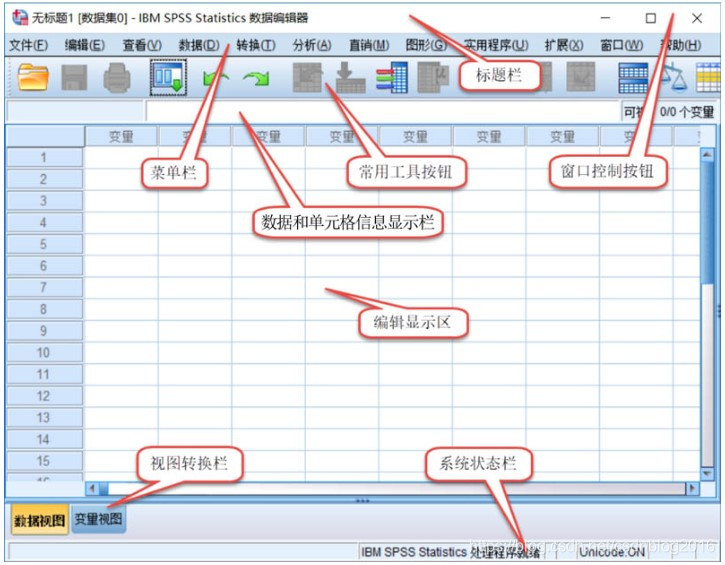Select row header 6

click(x=44, y=266)
